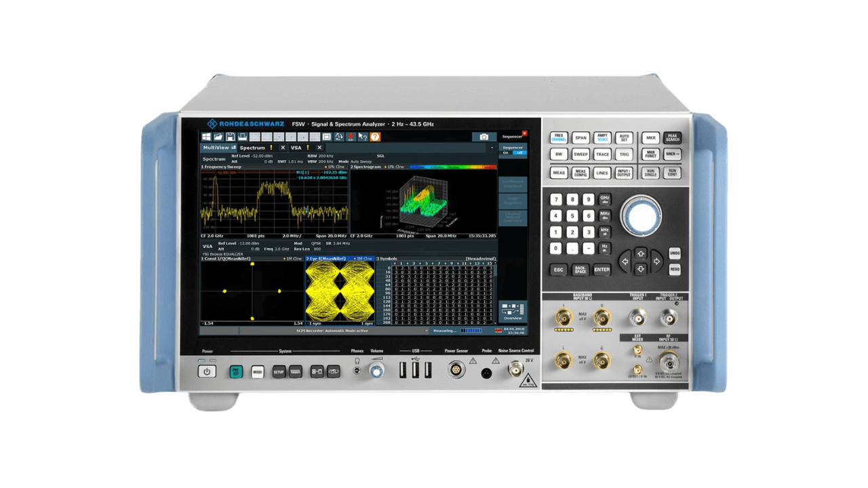
Task: Set Sequencer toggle to Off
Action: [x=519, y=153]
